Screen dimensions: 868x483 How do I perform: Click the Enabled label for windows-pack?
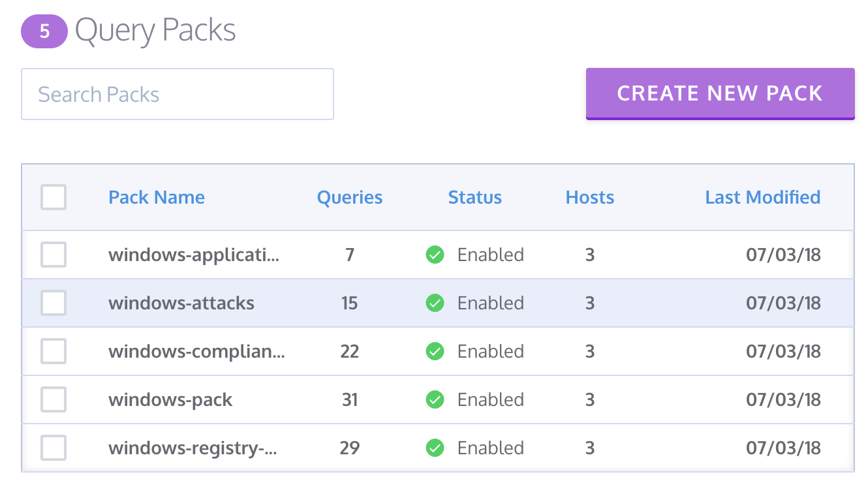click(x=491, y=399)
